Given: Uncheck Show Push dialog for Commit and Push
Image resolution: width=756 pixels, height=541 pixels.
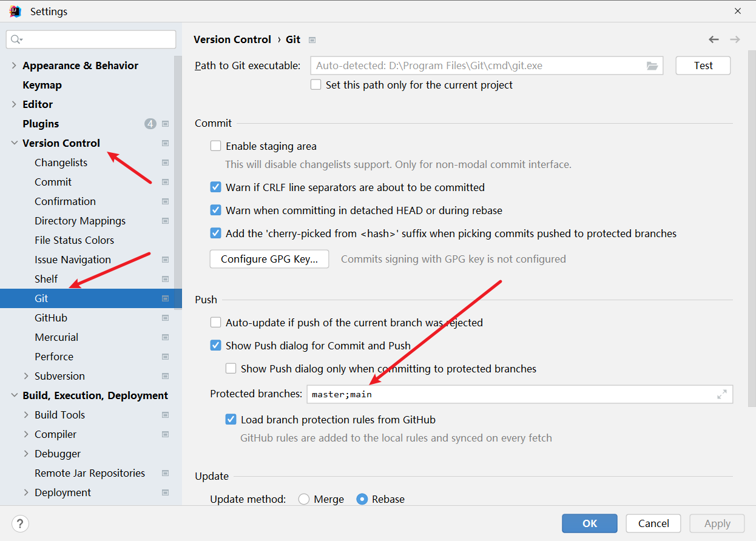Looking at the screenshot, I should click(215, 345).
